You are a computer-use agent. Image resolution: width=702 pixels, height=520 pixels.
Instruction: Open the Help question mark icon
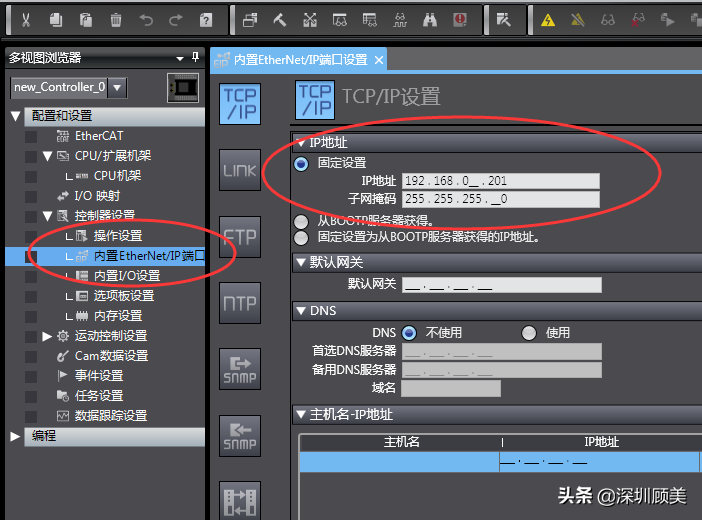206,20
